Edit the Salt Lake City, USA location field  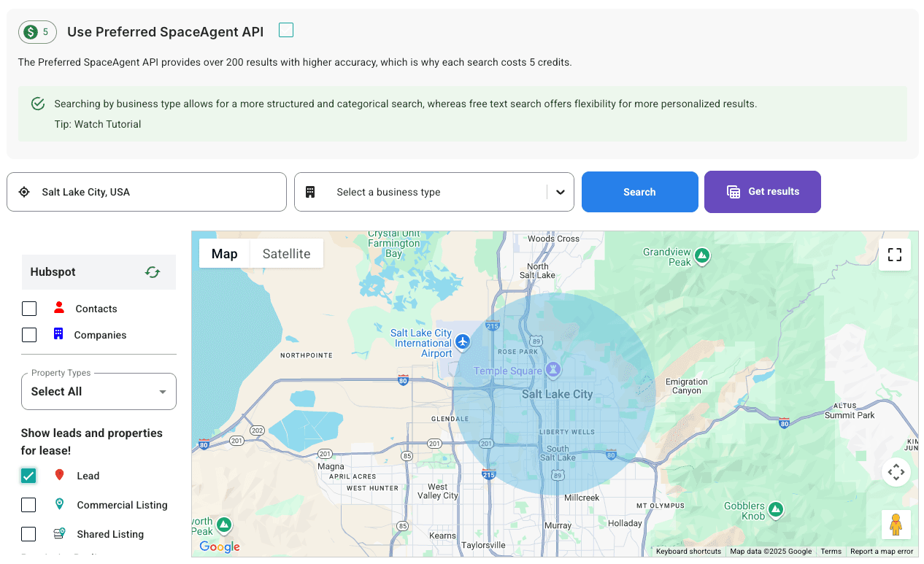147,192
